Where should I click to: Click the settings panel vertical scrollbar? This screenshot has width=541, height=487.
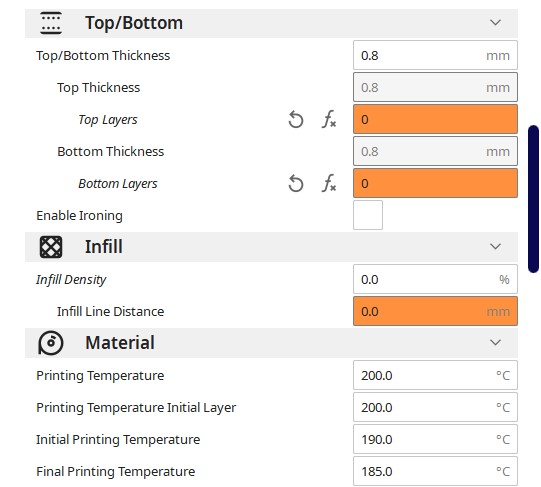533,199
